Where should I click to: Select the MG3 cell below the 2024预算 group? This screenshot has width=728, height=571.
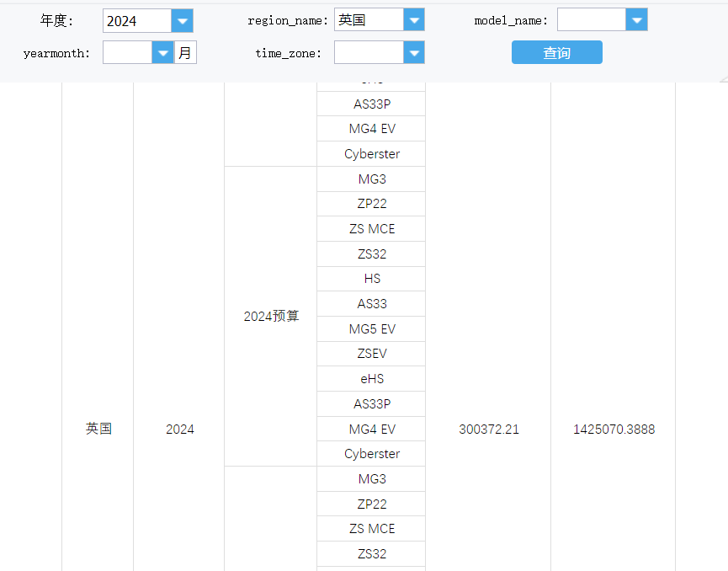coord(371,479)
